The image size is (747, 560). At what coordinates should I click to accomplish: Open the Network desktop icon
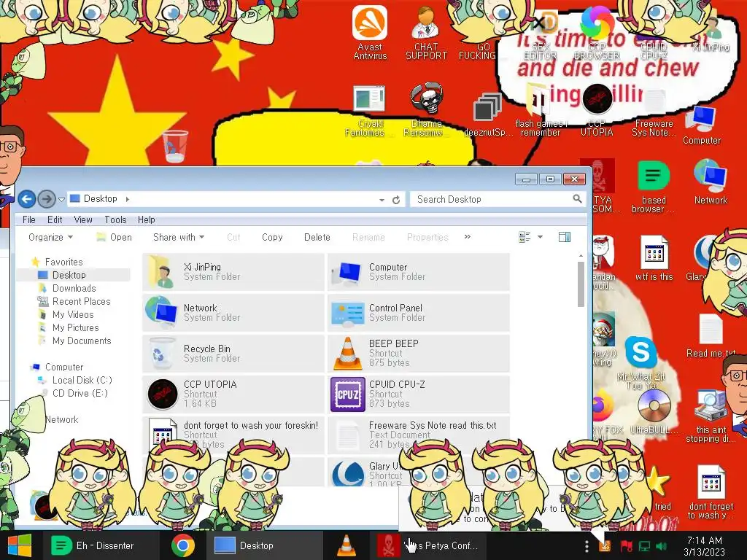pyautogui.click(x=711, y=182)
